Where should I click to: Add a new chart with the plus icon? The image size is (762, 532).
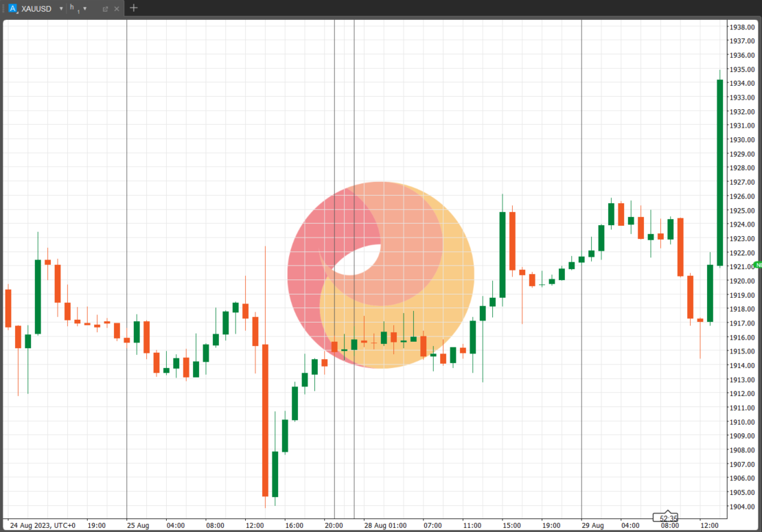[x=134, y=8]
